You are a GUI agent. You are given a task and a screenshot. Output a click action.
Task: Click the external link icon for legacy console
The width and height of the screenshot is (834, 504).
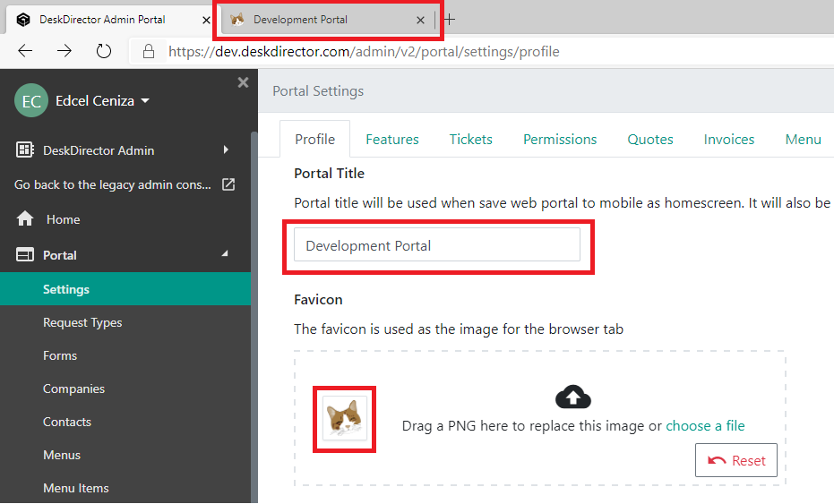[228, 184]
